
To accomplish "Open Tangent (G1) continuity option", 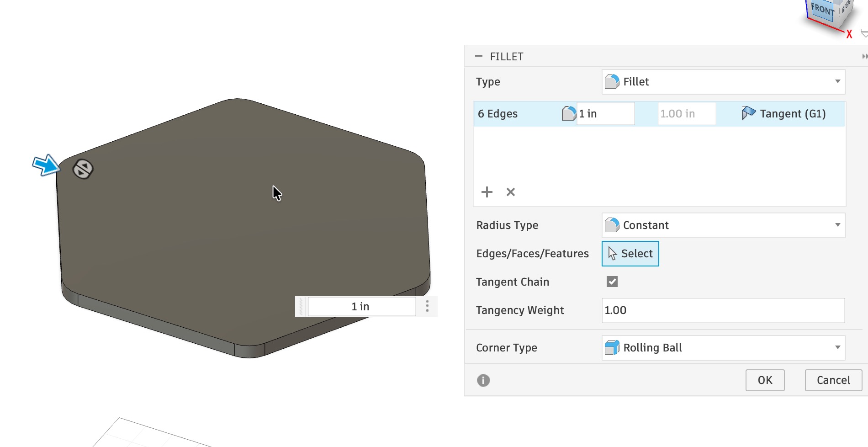I will point(784,114).
